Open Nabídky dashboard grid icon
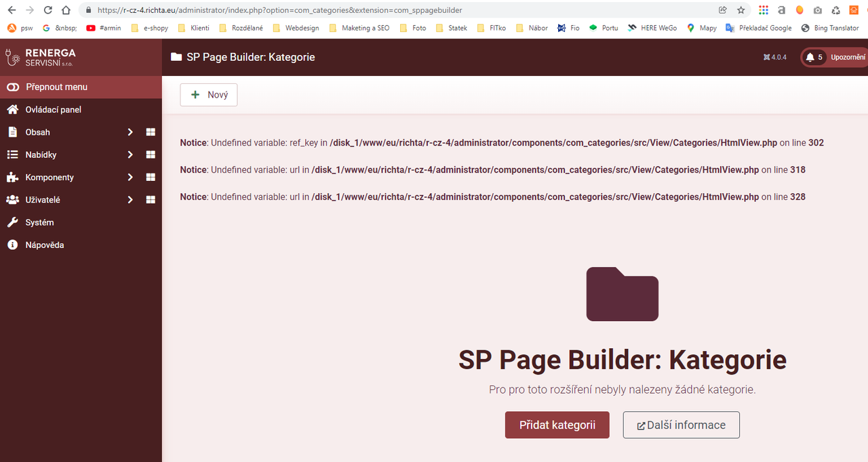 (x=151, y=155)
